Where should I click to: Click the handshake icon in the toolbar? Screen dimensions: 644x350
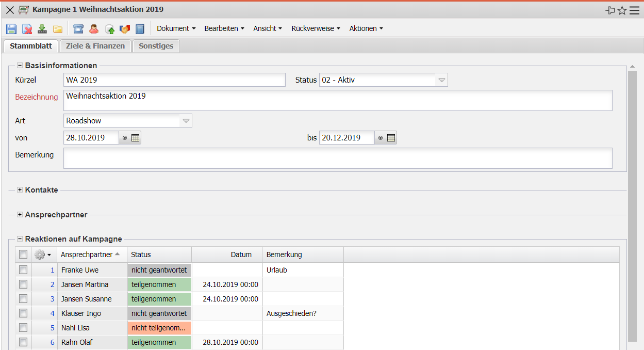pos(124,29)
